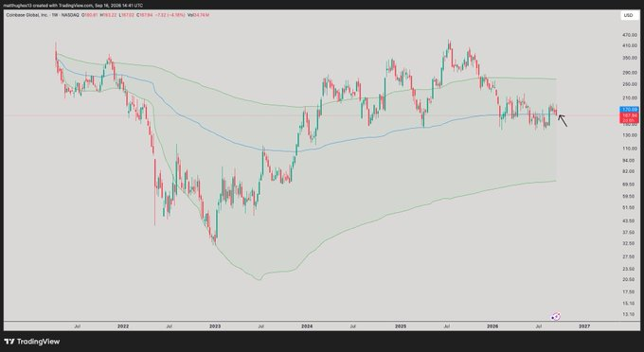This screenshot has width=644, height=352.
Task: Click the 2023 label on the time axis
Action: [215, 326]
